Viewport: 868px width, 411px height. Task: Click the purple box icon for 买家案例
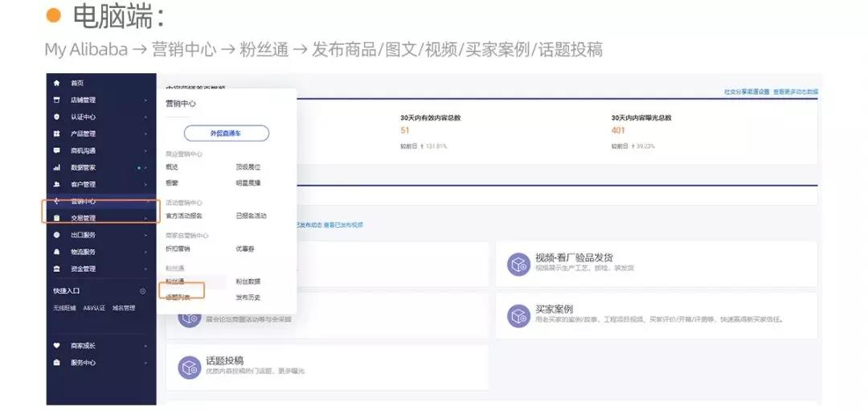point(518,316)
